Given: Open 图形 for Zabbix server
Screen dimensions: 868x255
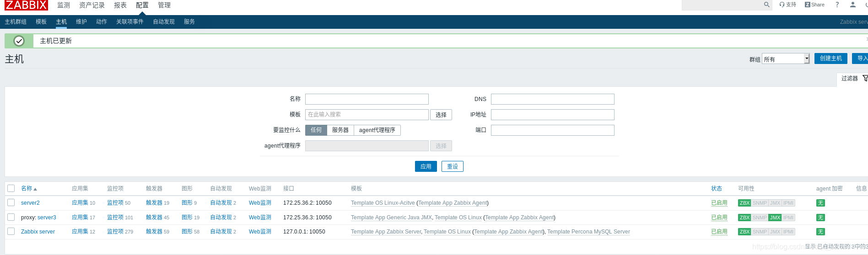Looking at the screenshot, I should tap(187, 232).
